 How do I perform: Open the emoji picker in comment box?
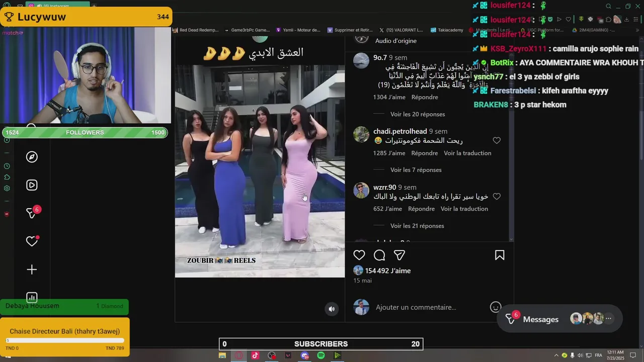point(496,307)
